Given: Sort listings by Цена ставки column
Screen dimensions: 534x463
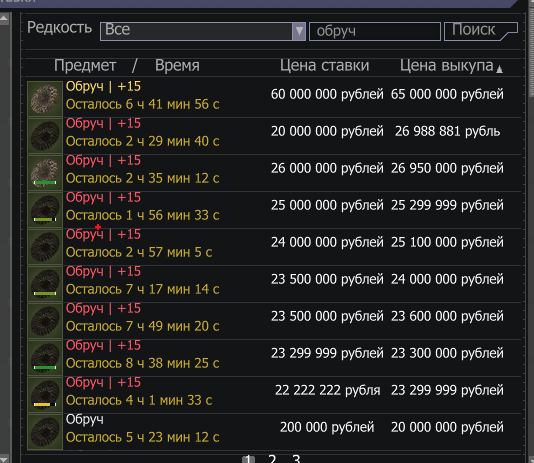Looking at the screenshot, I should 324,65.
